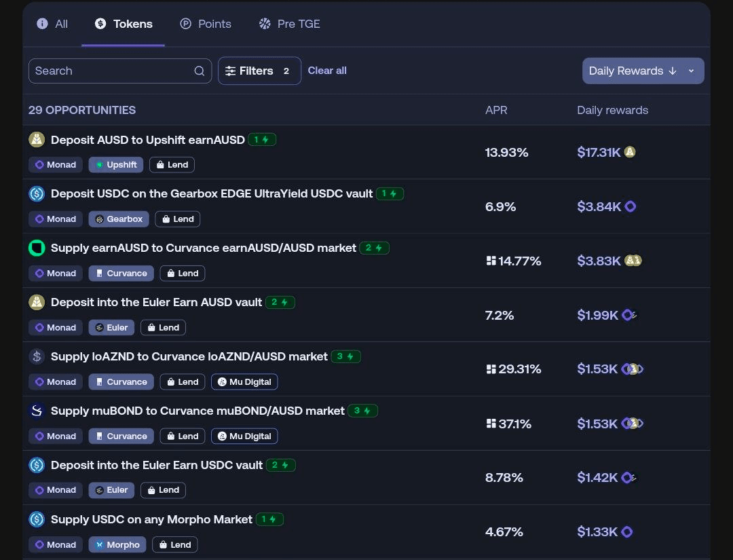Click the reward token icon next to $3.84K

631,206
